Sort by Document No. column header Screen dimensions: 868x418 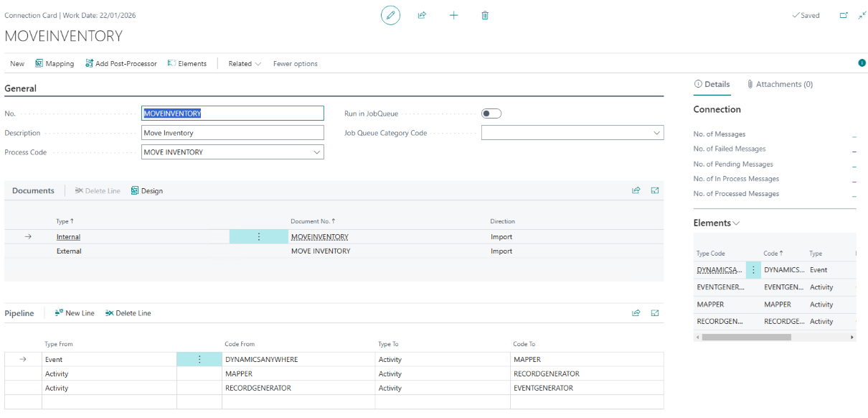click(x=313, y=221)
